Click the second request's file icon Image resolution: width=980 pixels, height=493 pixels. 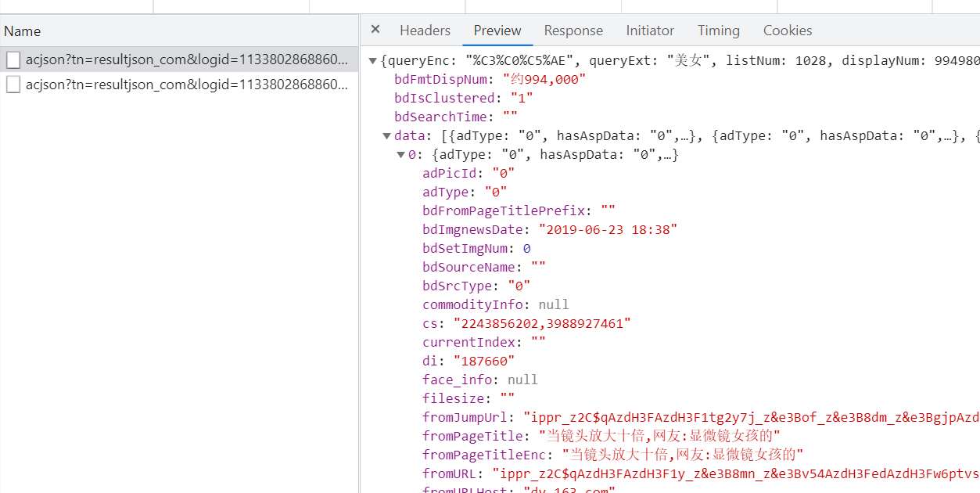13,85
